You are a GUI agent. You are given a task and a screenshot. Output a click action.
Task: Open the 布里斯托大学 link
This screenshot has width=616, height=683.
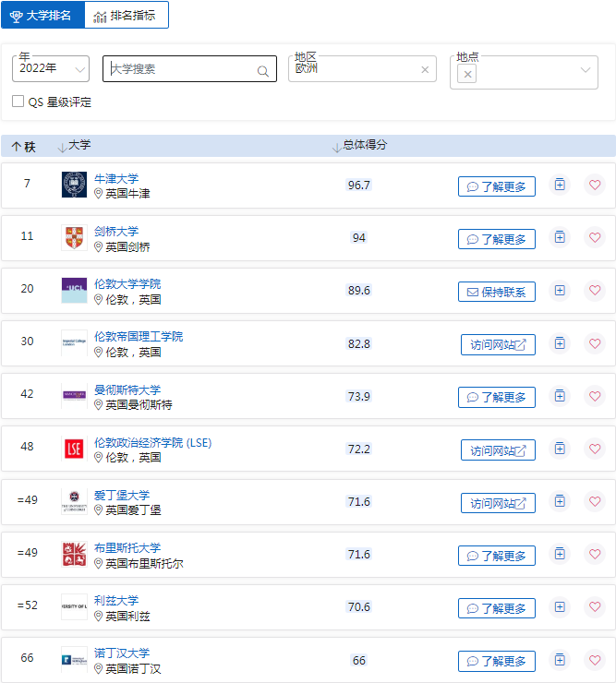point(127,547)
